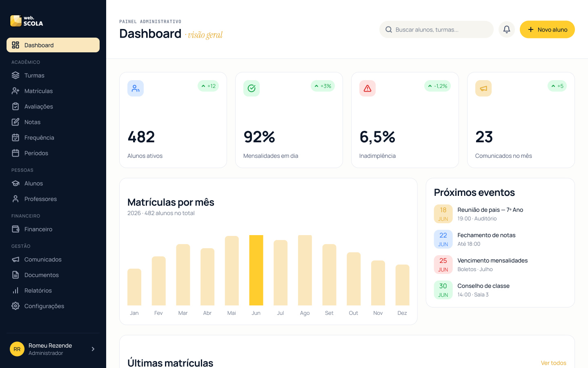Click the Relatórios bar chart icon
The height and width of the screenshot is (368, 588).
pos(16,290)
